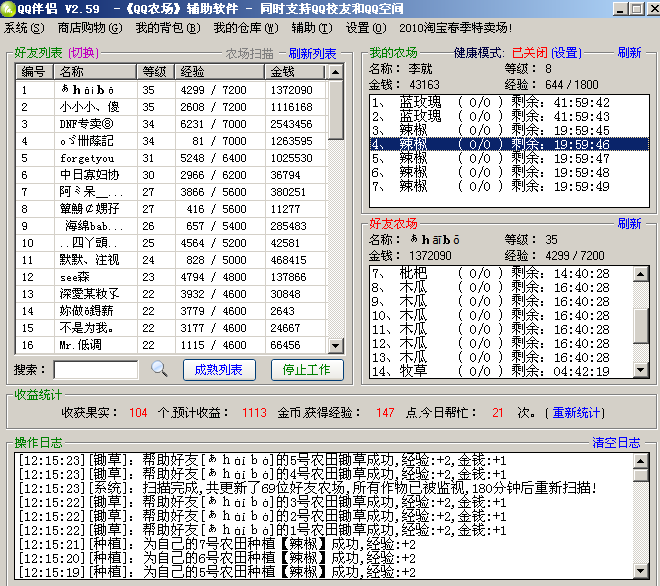Viewport: 660px width, 586px height.
Task: Select friend row see森
Action: click(x=170, y=277)
